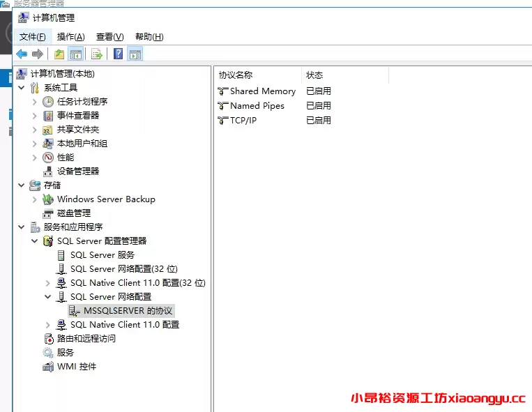Expand the Windows Server Backup node
Screen dimensions: 532x412
(x=34, y=199)
